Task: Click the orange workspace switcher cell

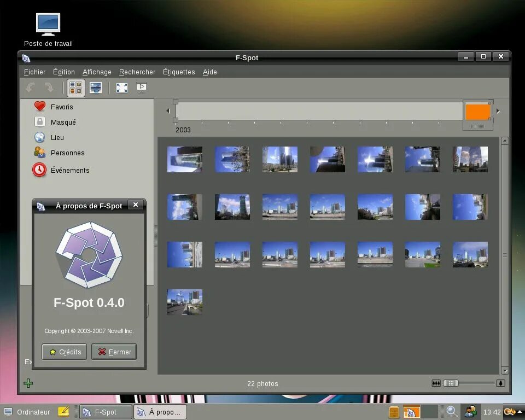Action: [411, 412]
